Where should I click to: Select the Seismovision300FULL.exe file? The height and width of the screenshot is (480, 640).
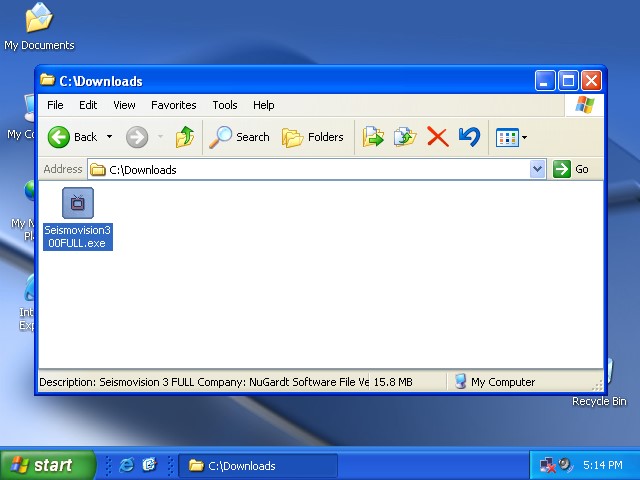coord(78,218)
